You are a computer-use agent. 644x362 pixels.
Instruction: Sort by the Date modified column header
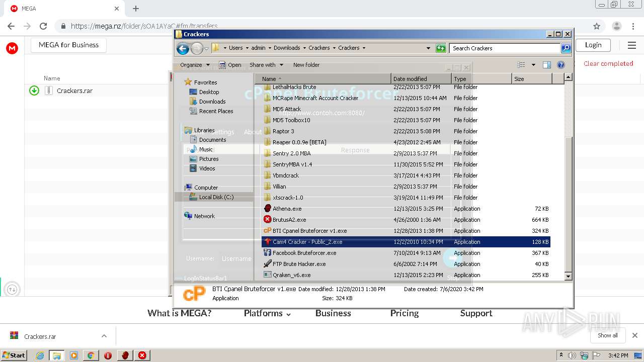[421, 79]
